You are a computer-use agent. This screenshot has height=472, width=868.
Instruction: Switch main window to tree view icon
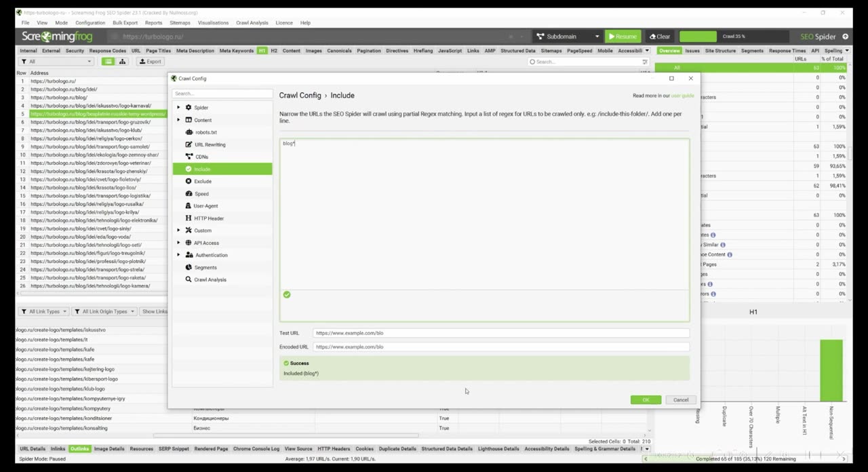123,62
